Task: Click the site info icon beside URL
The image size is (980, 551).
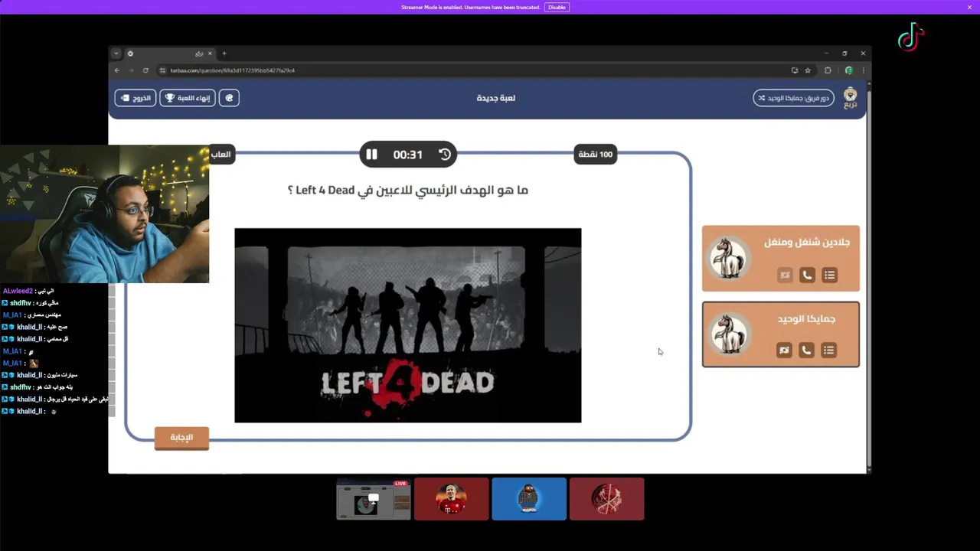Action: coord(162,70)
